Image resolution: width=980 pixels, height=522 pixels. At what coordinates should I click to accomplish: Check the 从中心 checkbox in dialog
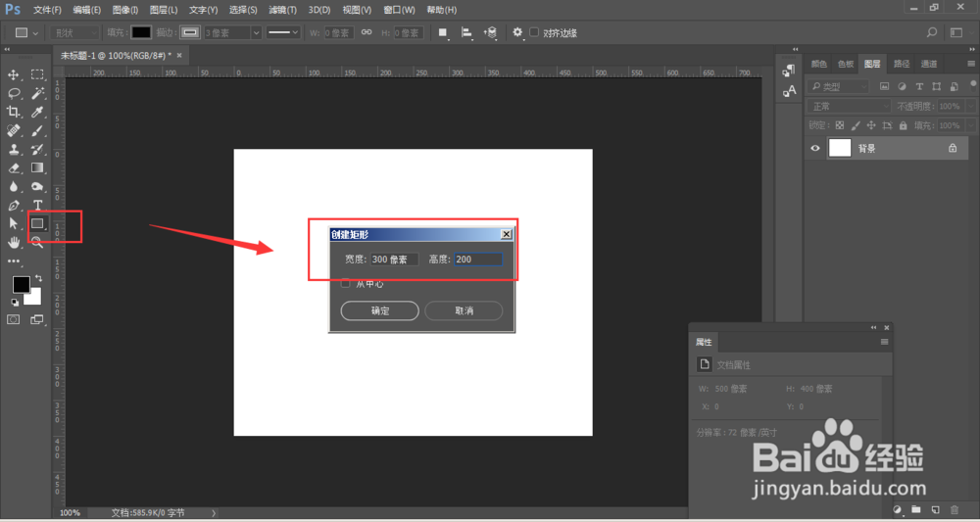click(346, 283)
